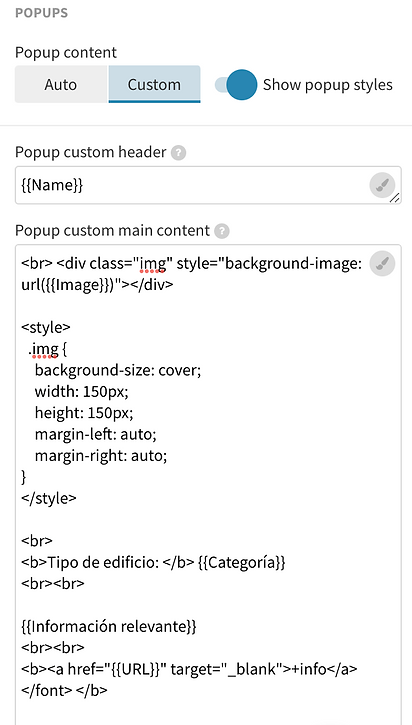Click the '<style>' opening tag line

click(x=46, y=327)
